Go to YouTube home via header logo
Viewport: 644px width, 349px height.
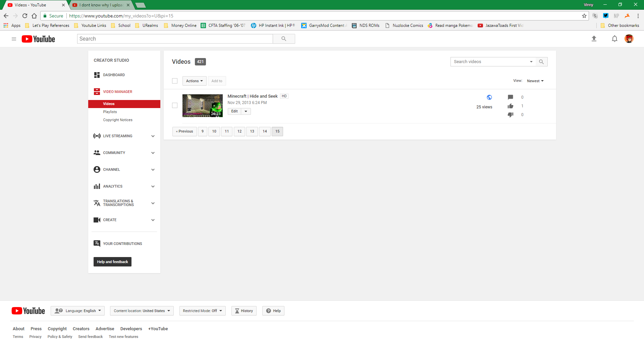(x=38, y=39)
